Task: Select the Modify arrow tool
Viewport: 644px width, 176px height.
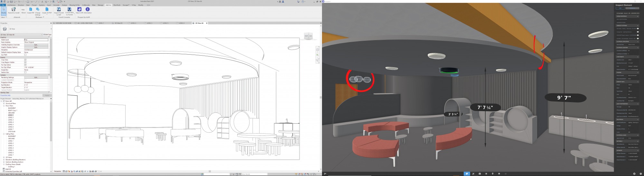Action: 4,10
